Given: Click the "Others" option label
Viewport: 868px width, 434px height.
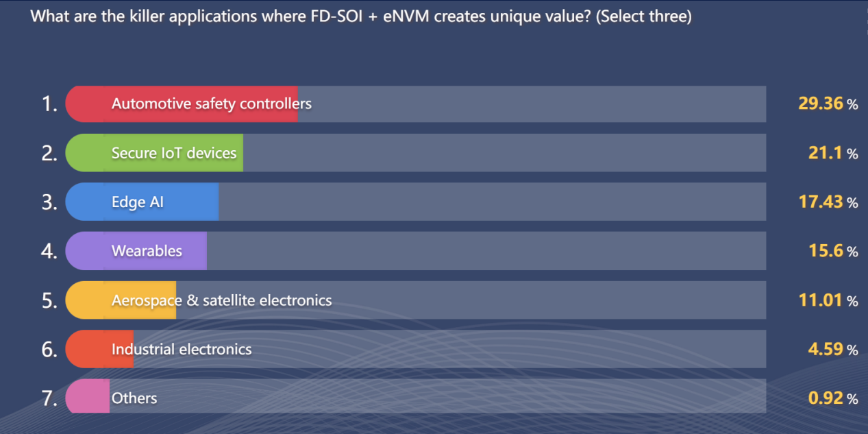Looking at the screenshot, I should (134, 398).
